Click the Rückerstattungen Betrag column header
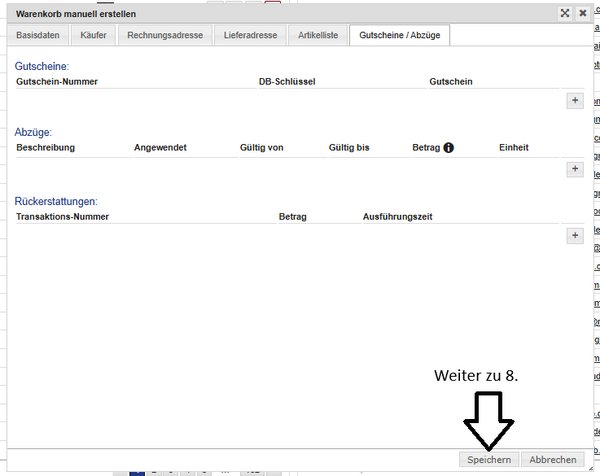 [293, 217]
